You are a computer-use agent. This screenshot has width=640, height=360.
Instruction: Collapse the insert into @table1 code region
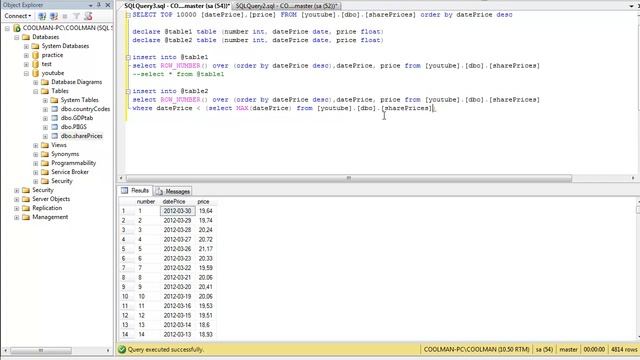click(128, 58)
